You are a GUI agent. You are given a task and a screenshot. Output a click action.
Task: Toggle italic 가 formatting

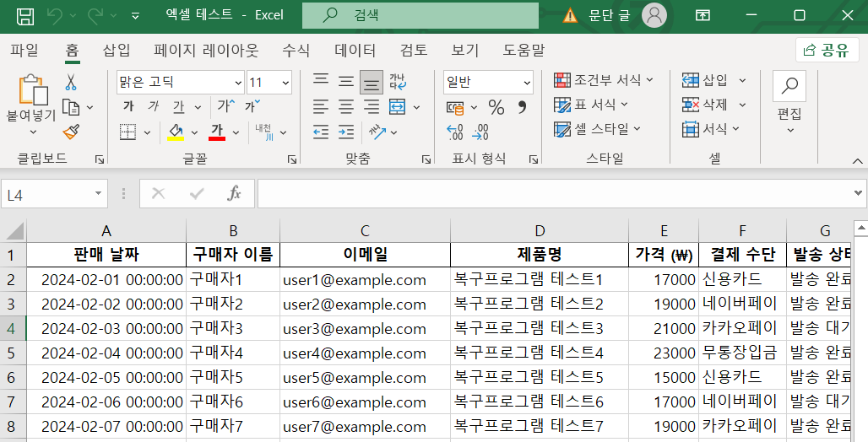point(154,106)
